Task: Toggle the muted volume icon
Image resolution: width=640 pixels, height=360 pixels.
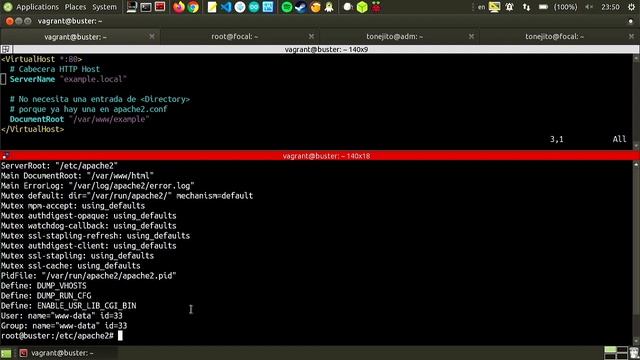Action: pos(589,7)
